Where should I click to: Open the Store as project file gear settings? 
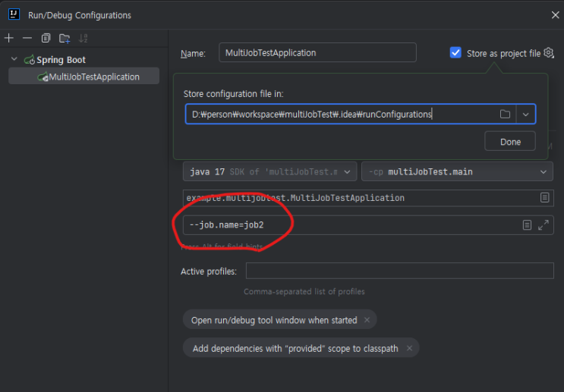(x=549, y=53)
